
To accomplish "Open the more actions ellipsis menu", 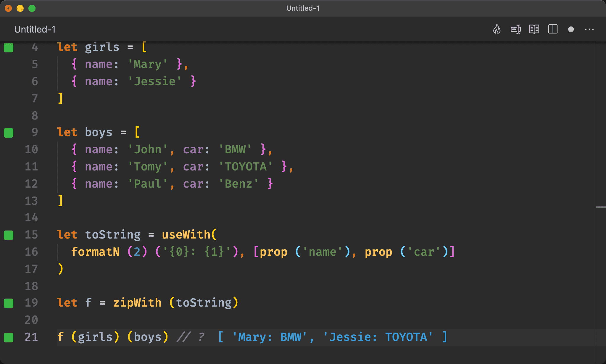I will (589, 29).
